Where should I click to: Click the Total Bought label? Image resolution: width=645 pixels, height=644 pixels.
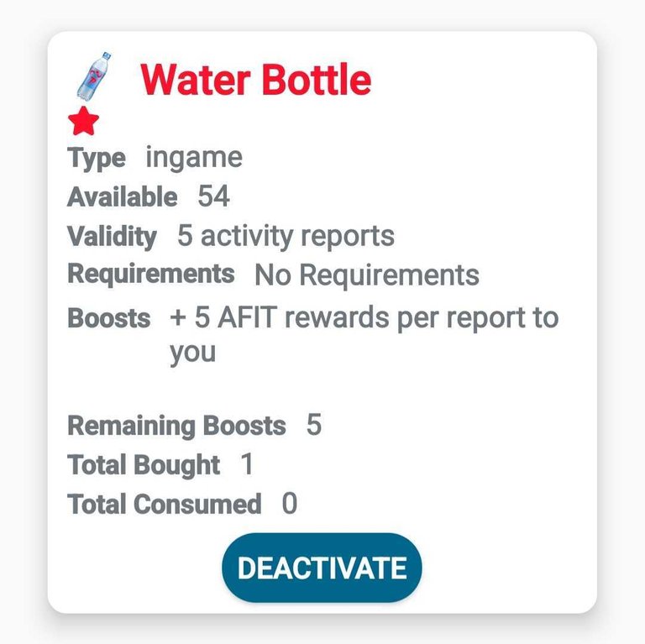coord(144,465)
